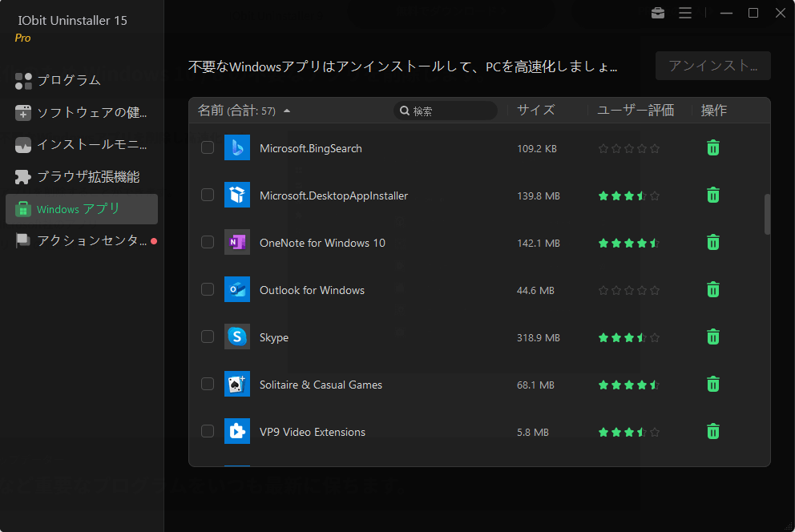Screen dimensions: 795x532
Task: Click the Outlook for Windows app icon
Action: (236, 289)
